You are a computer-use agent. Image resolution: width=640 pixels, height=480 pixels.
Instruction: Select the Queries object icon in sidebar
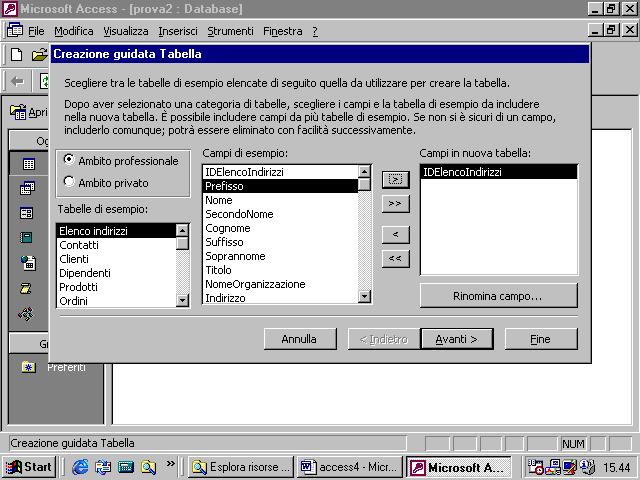tap(27, 188)
